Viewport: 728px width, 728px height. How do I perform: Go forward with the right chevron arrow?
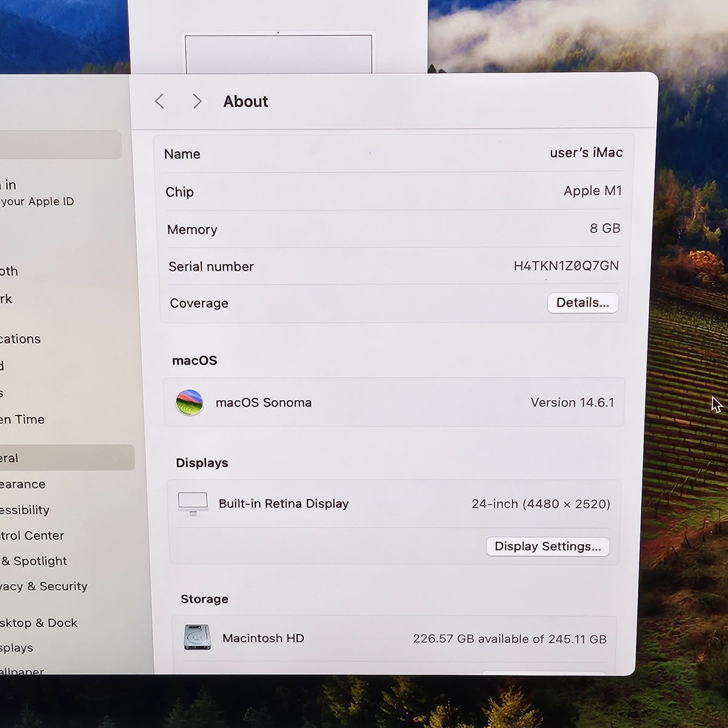[x=197, y=101]
